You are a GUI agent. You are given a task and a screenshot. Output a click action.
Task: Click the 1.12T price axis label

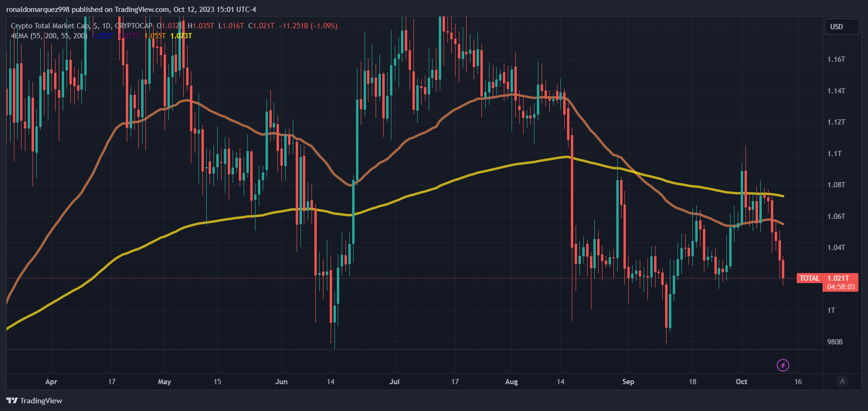click(x=836, y=122)
